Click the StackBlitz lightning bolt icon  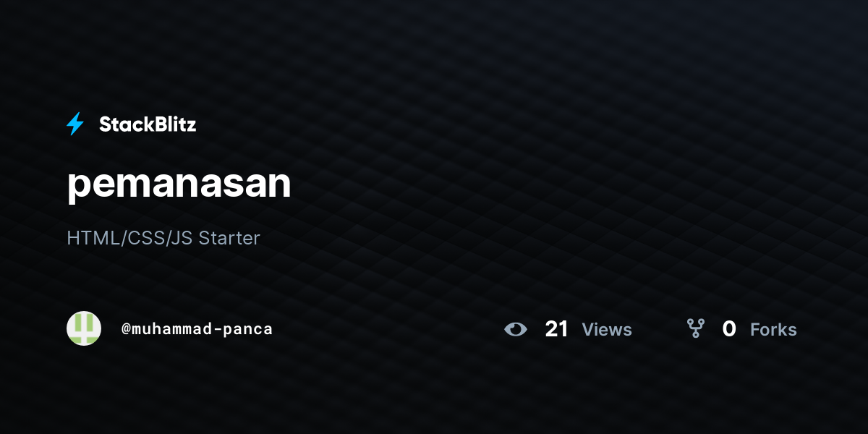pos(75,124)
